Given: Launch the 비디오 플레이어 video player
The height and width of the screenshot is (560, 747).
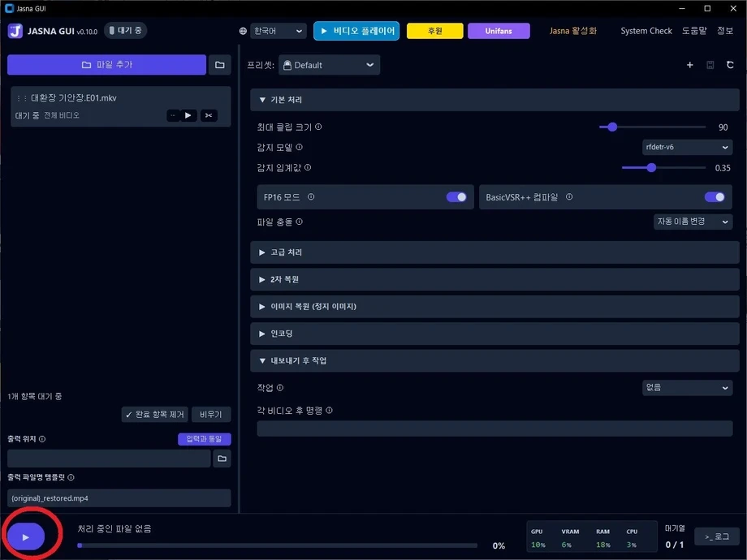Looking at the screenshot, I should tap(356, 31).
